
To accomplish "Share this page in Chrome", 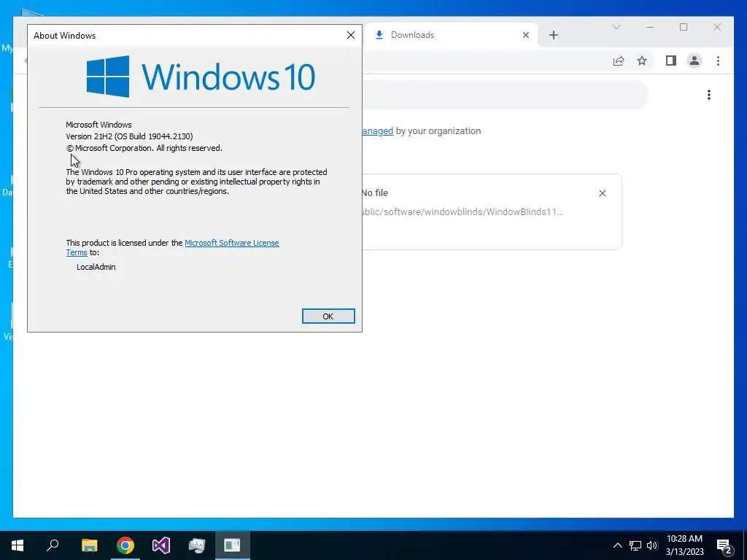I will pos(619,61).
